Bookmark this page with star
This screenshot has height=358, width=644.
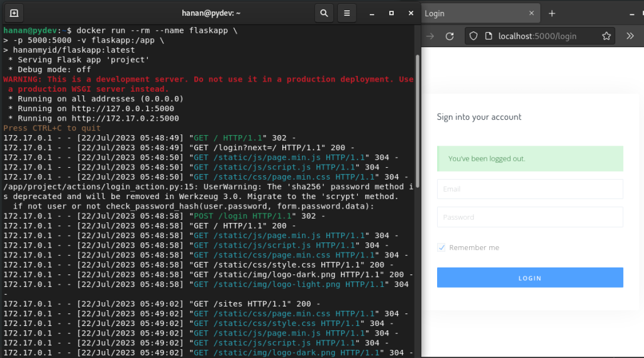(606, 36)
